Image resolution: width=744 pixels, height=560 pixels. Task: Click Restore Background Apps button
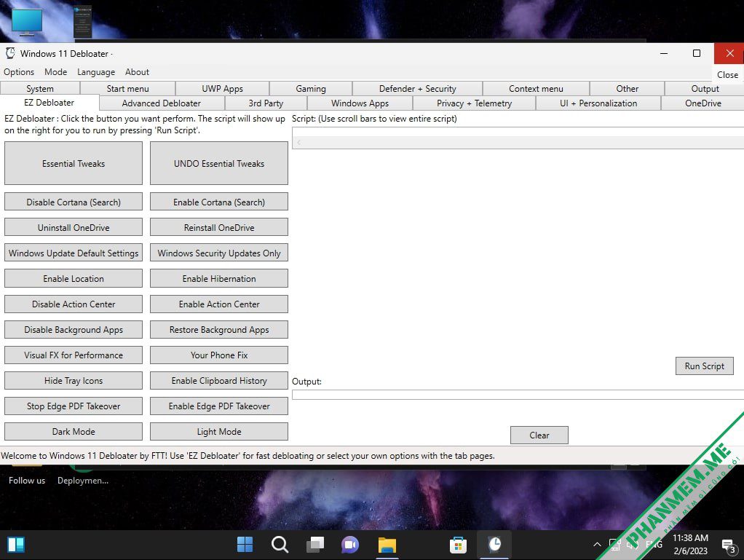219,329
